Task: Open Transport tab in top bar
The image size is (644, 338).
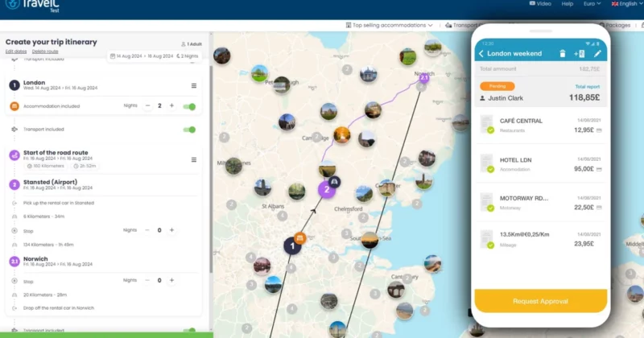Action: tap(460, 26)
